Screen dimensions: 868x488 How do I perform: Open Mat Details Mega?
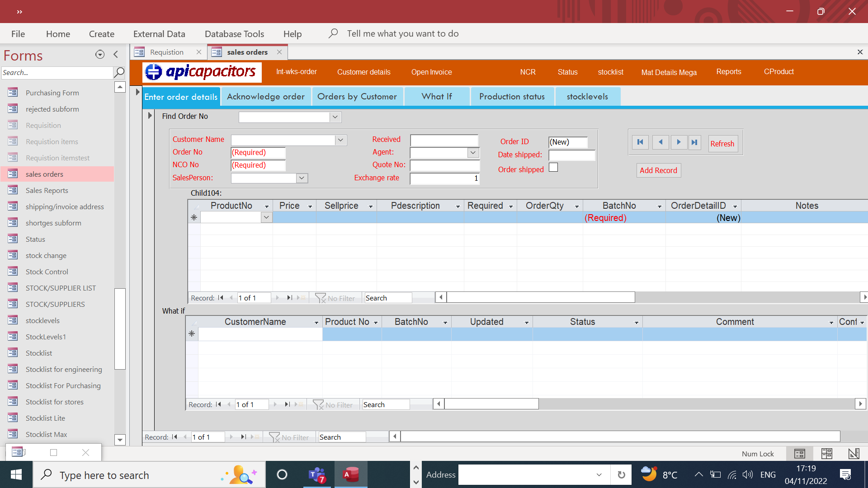click(669, 72)
